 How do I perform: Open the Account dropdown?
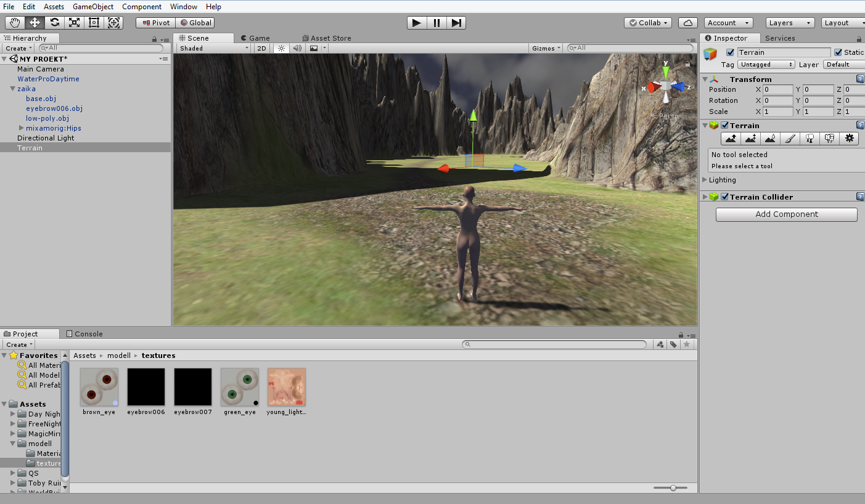coord(728,23)
